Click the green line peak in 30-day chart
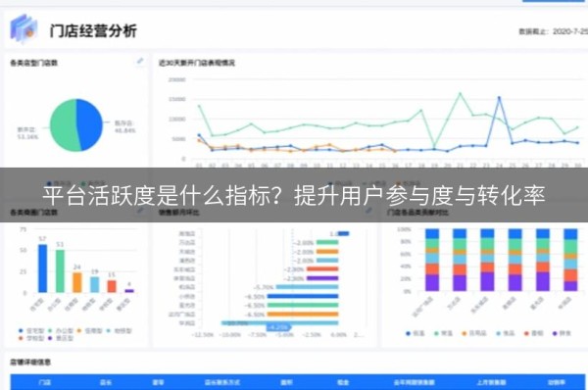 461,93
